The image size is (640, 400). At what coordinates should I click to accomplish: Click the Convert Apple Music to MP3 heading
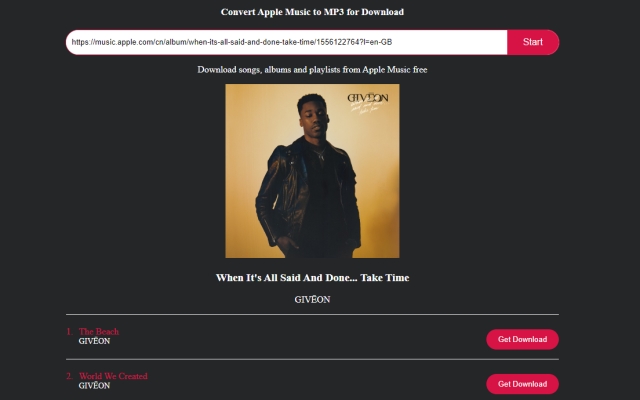pos(312,12)
